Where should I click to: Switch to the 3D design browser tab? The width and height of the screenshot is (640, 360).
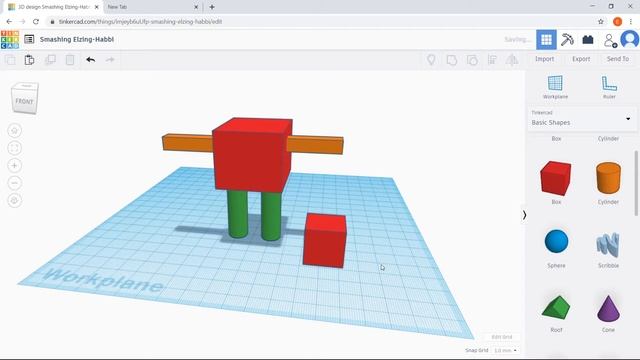tap(53, 7)
